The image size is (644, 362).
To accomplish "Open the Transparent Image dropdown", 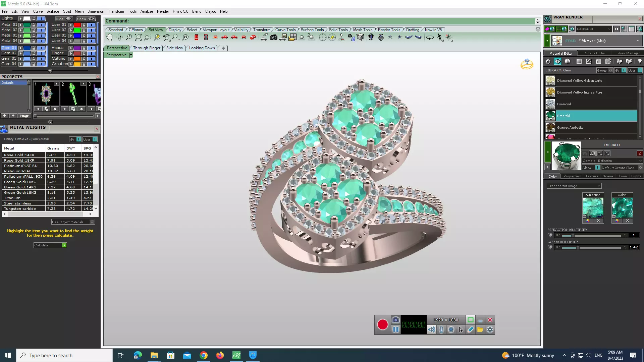I will pos(598,186).
